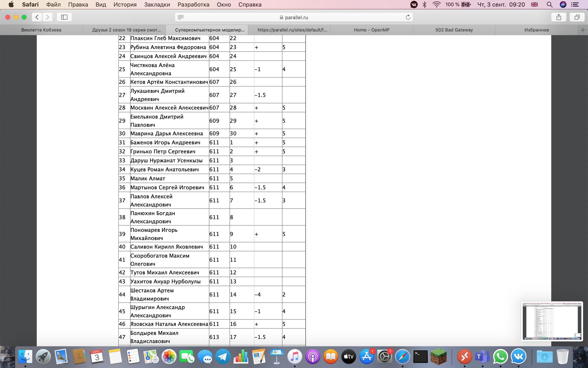The width and height of the screenshot is (588, 368).
Task: Click score -2 in Куцев row
Action: pos(257,169)
